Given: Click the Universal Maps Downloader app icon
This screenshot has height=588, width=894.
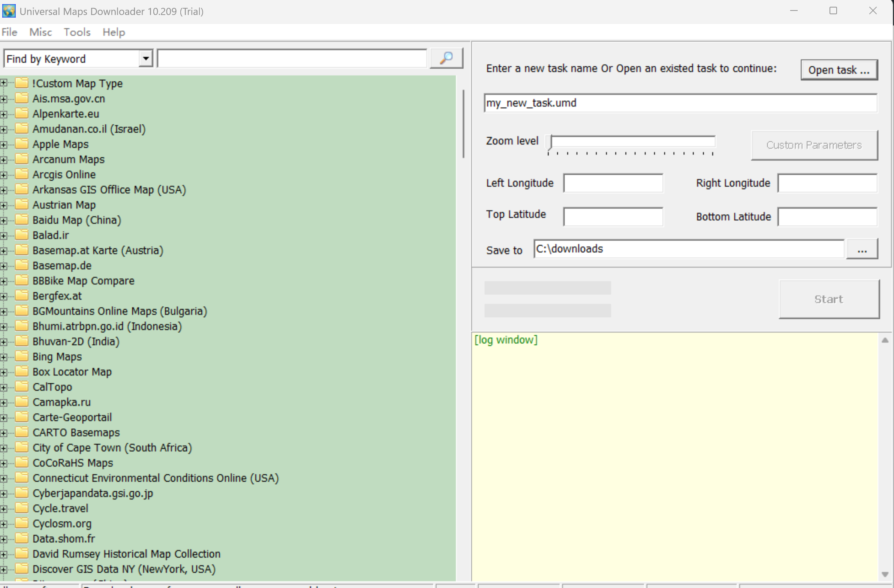Looking at the screenshot, I should (9, 11).
